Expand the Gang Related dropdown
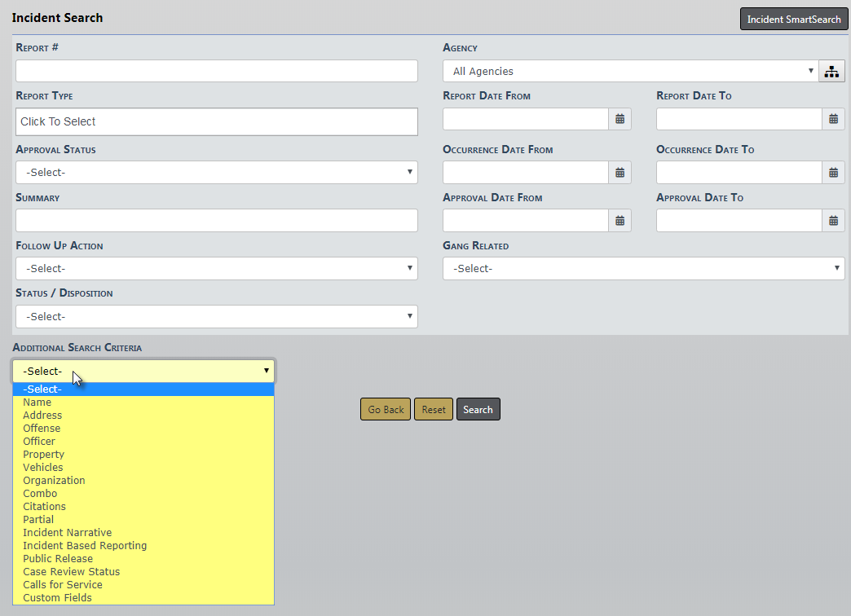The image size is (851, 616). coord(643,268)
